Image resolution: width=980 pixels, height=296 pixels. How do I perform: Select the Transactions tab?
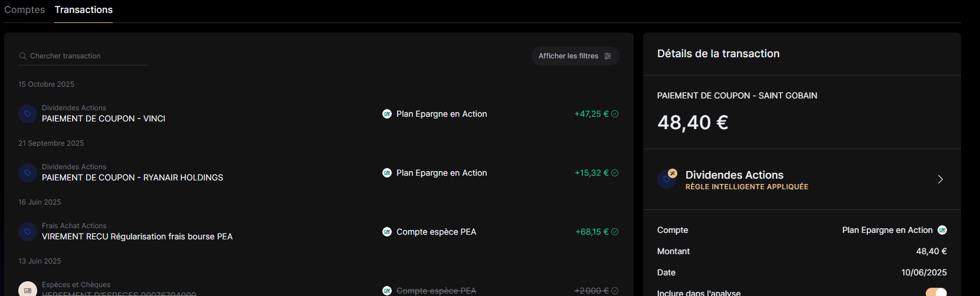tap(84, 10)
